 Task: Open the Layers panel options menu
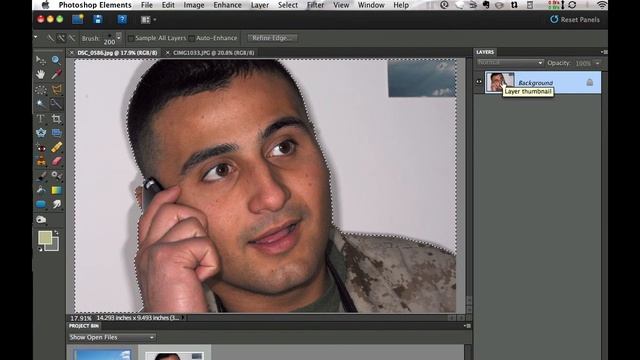(604, 52)
